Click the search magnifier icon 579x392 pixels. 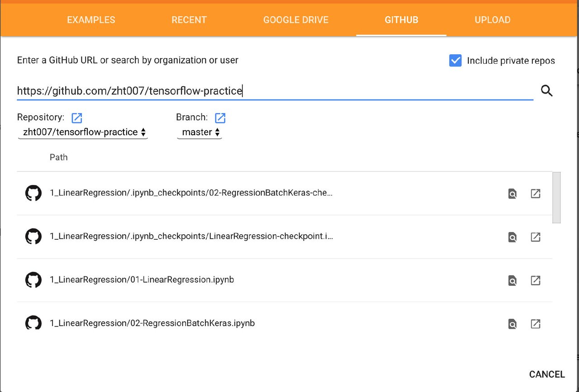pos(547,91)
